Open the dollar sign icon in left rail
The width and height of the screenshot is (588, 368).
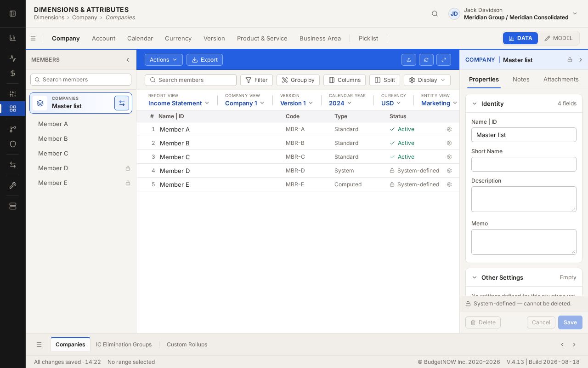(13, 73)
